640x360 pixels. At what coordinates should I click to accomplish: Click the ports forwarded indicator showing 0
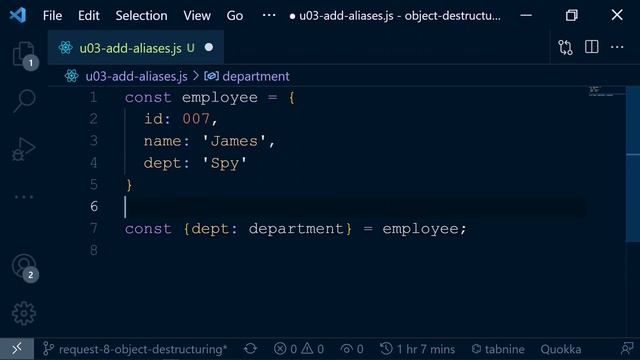tap(352, 349)
